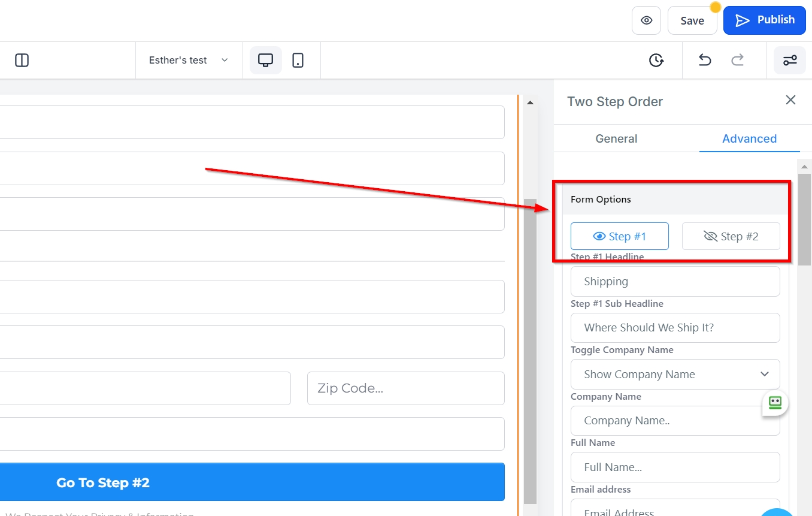Switch to desktop view icon

(x=265, y=60)
